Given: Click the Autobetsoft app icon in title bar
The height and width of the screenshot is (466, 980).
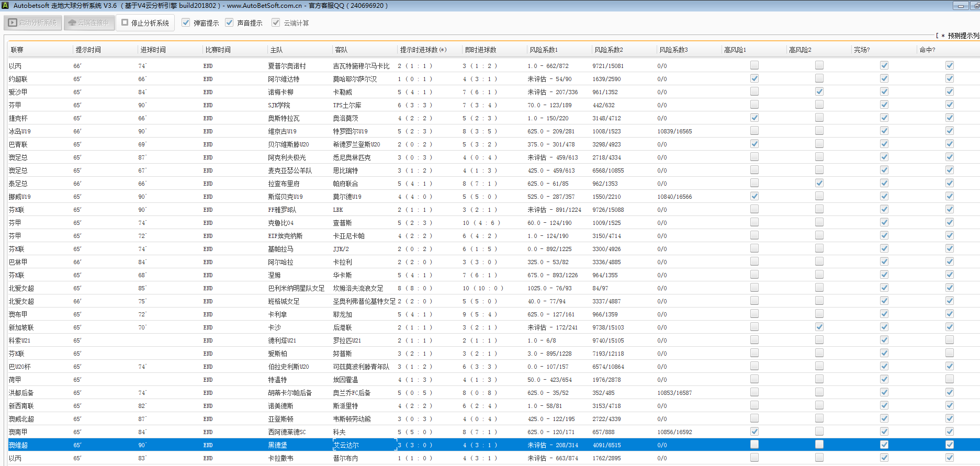Looking at the screenshot, I should [6, 5].
